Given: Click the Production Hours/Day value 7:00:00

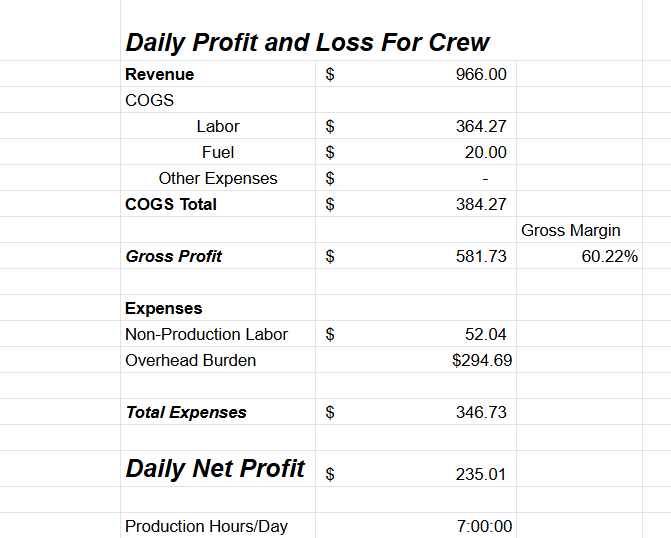Looking at the screenshot, I should pyautogui.click(x=484, y=526).
